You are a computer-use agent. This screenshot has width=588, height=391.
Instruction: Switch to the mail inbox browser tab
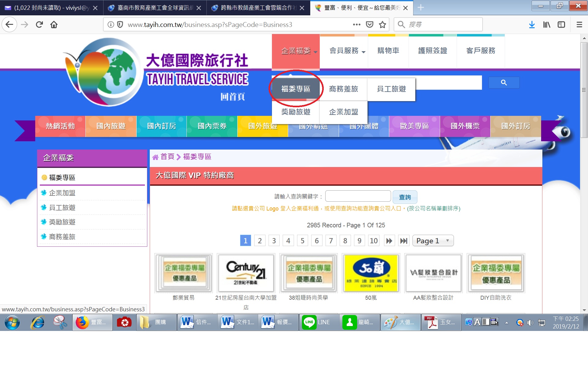(51, 8)
